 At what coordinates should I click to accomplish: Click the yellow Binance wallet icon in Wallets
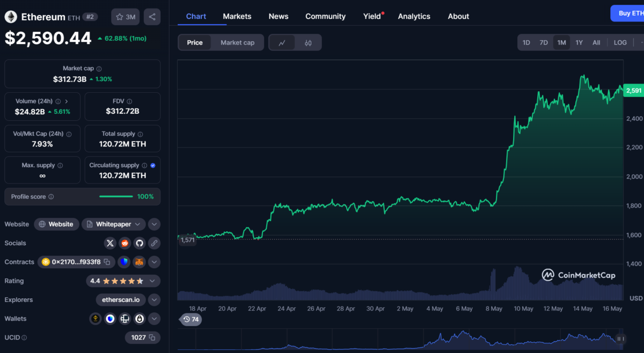tap(96, 319)
